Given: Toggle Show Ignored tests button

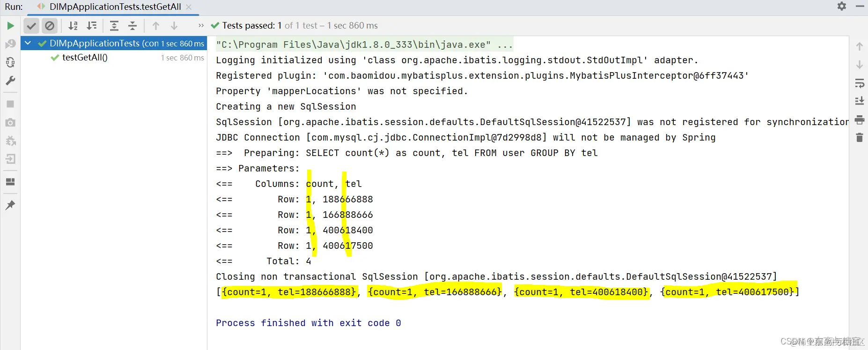Looking at the screenshot, I should tap(50, 26).
